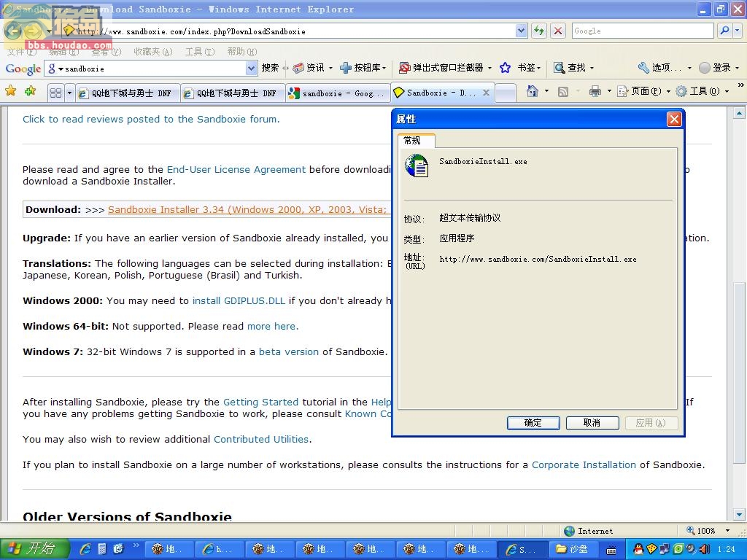Viewport: 747px width, 560px height.
Task: Click the Google logo on the toolbar
Action: pos(23,69)
